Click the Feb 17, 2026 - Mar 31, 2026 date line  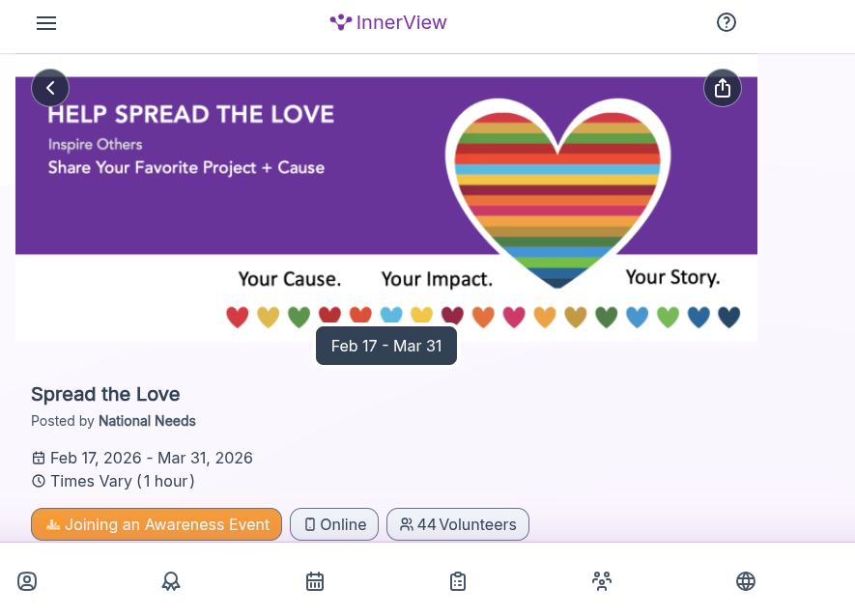click(x=151, y=458)
